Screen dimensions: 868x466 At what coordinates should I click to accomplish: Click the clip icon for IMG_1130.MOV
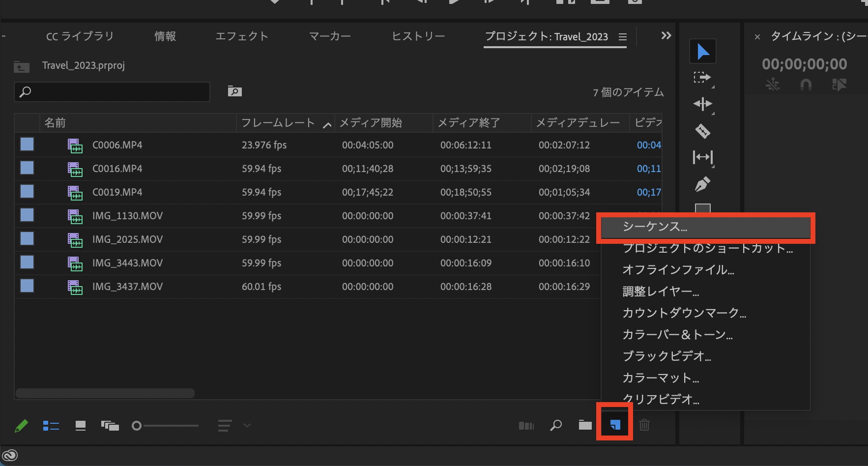75,216
